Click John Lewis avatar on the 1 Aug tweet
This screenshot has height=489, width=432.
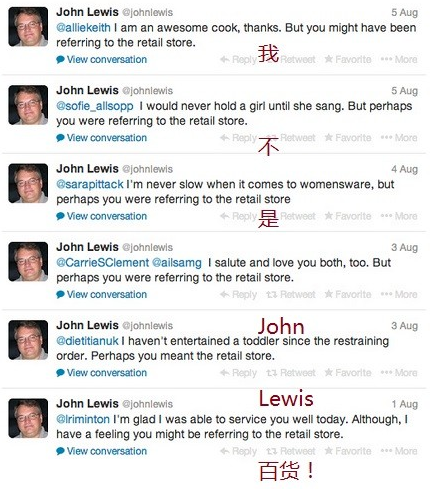point(28,418)
